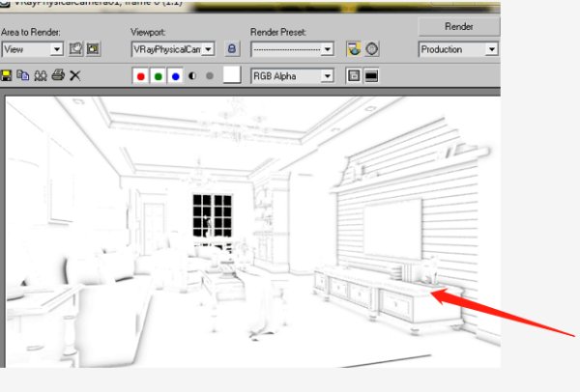Click Edit Region icon next to View

coord(75,49)
